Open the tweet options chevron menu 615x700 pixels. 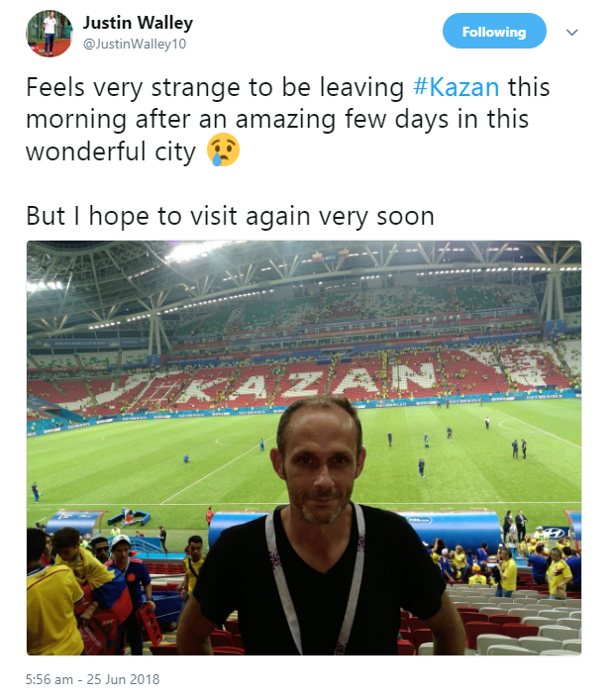pyautogui.click(x=571, y=32)
